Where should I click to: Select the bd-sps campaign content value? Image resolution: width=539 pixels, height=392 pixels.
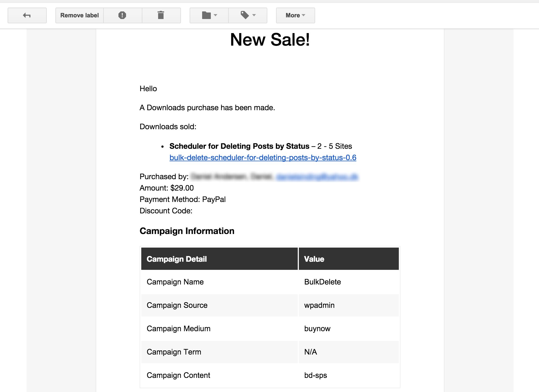tap(315, 375)
